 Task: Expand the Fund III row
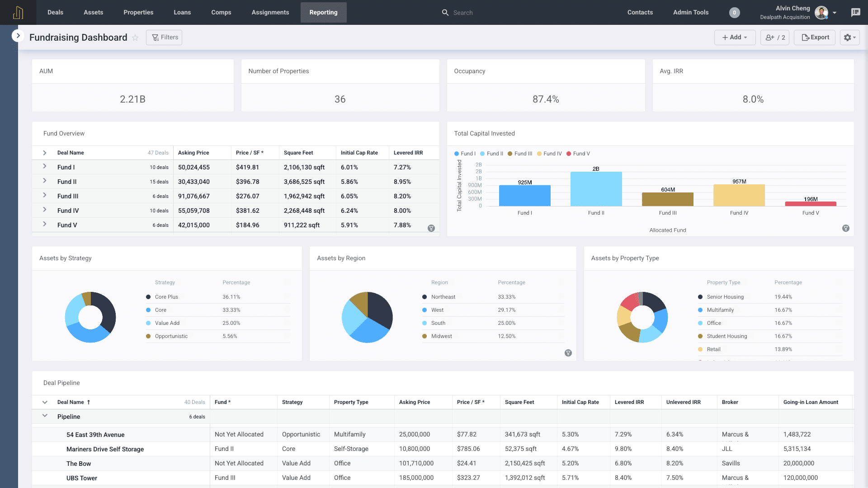pyautogui.click(x=45, y=195)
